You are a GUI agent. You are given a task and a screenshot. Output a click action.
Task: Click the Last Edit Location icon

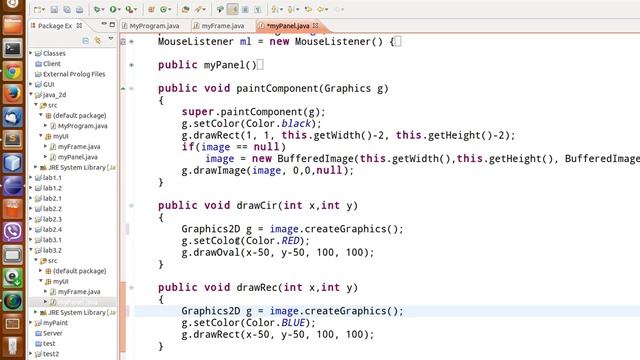309,9
